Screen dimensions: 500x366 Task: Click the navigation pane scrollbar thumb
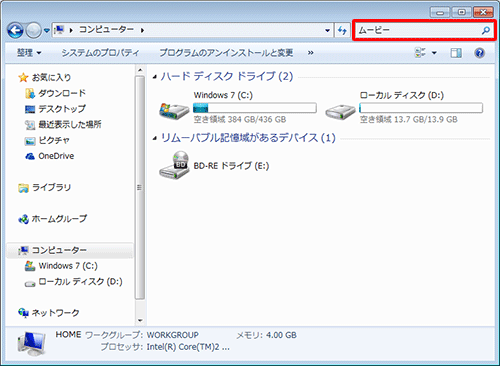140,188
